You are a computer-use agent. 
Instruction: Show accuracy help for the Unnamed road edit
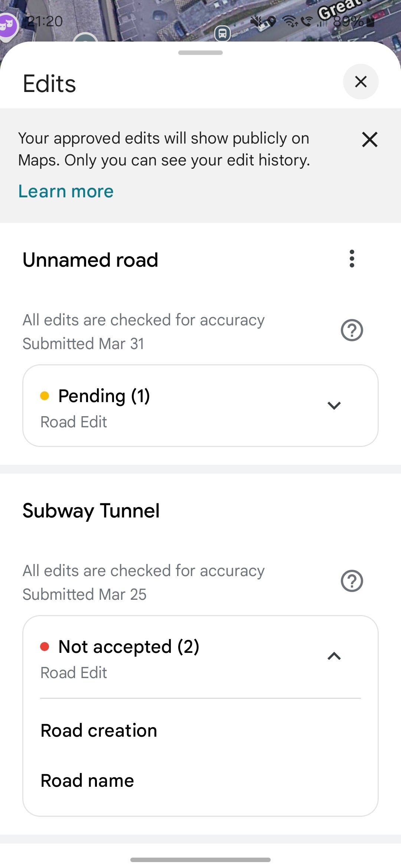[x=352, y=330]
